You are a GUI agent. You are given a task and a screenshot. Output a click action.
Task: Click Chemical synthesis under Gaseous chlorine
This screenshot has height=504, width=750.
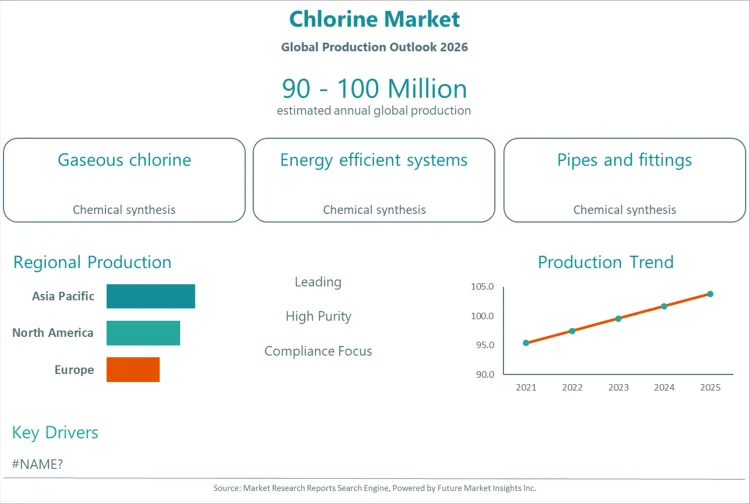[124, 209]
